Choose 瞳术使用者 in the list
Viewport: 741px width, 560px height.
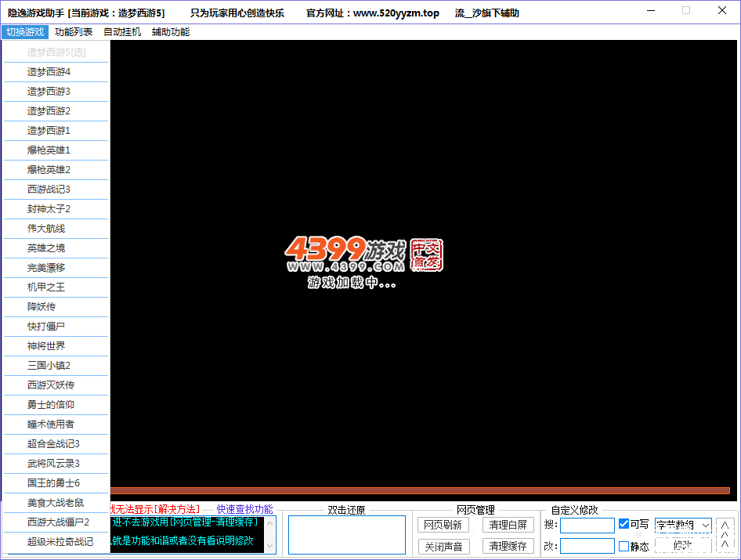pos(56,425)
